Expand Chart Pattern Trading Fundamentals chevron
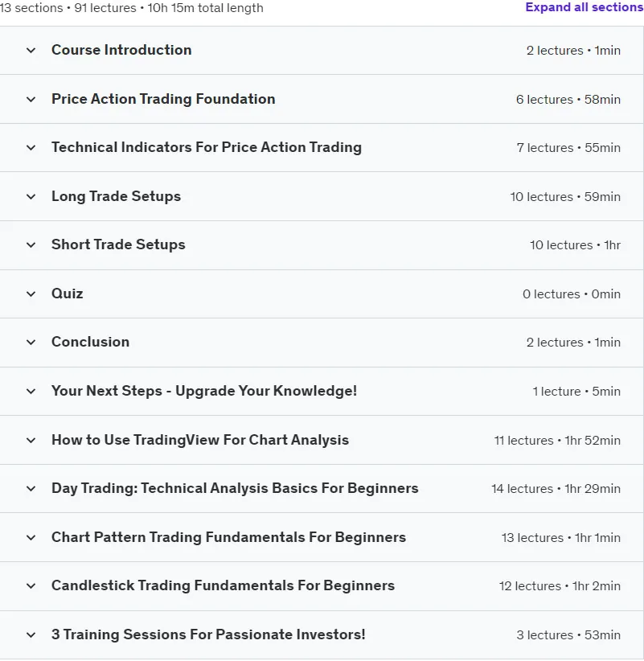 (31, 537)
